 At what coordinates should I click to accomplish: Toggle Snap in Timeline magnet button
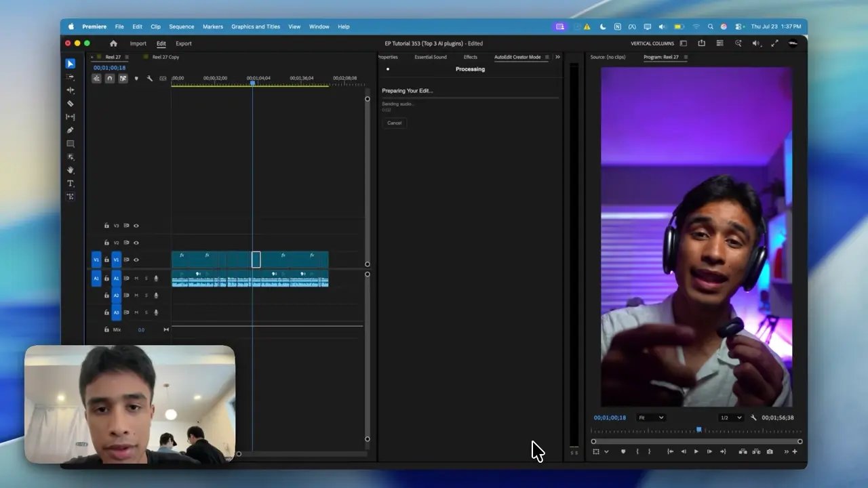point(110,79)
